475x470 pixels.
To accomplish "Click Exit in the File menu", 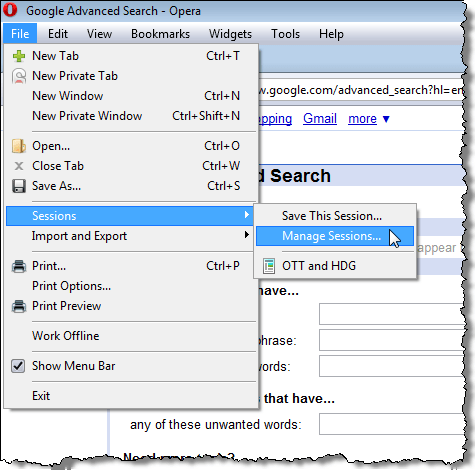I will pyautogui.click(x=132, y=396).
